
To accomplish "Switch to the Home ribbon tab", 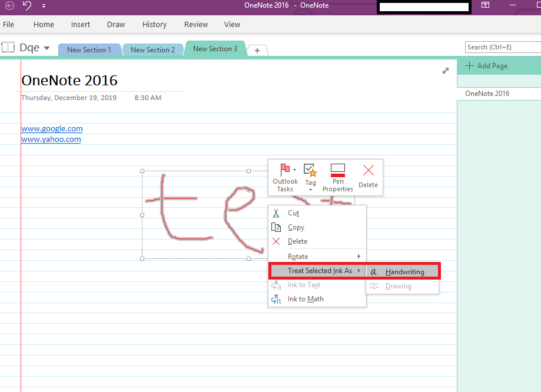I will tap(44, 25).
